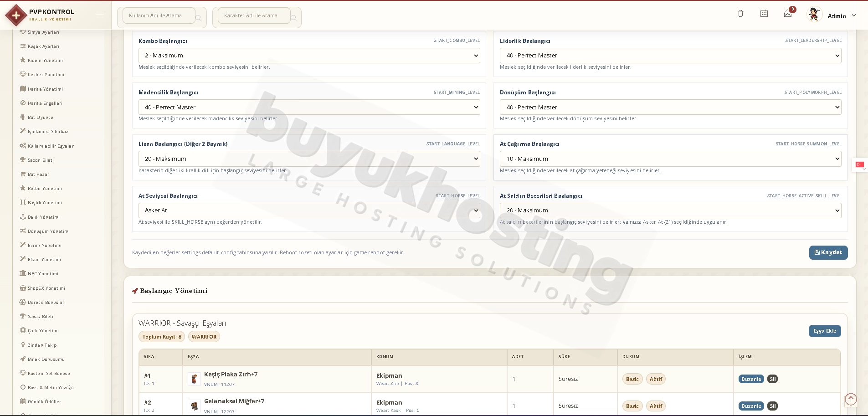Open Savaş Bileti in the sidebar

[x=40, y=316]
